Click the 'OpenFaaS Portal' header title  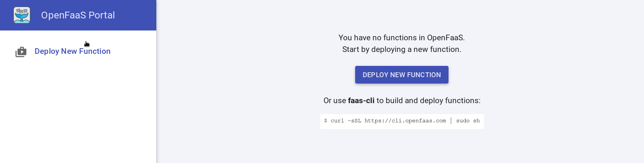pyautogui.click(x=78, y=15)
